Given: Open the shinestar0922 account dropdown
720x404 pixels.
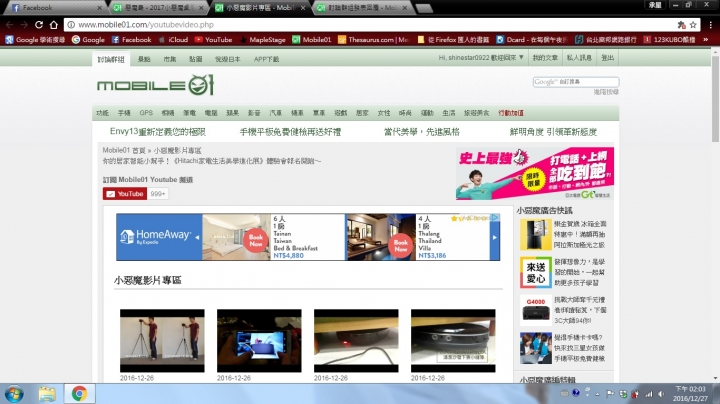Looking at the screenshot, I should pyautogui.click(x=481, y=58).
